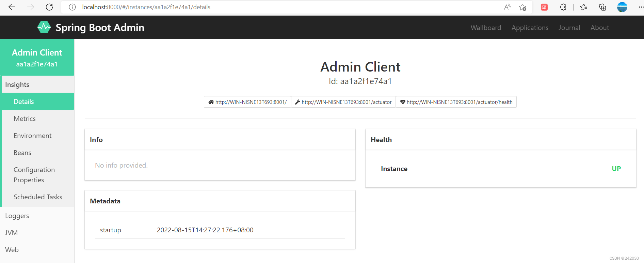Open Configuration Properties in the sidebar

[x=38, y=175]
